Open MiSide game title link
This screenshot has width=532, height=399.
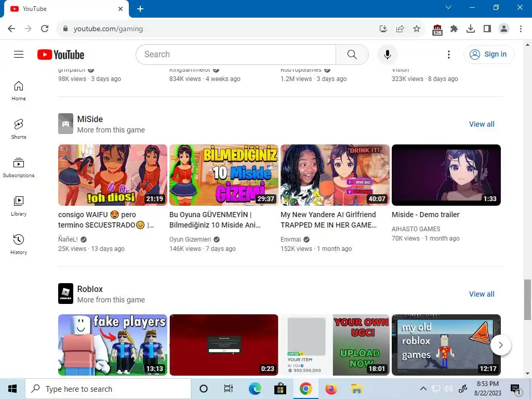tap(90, 119)
